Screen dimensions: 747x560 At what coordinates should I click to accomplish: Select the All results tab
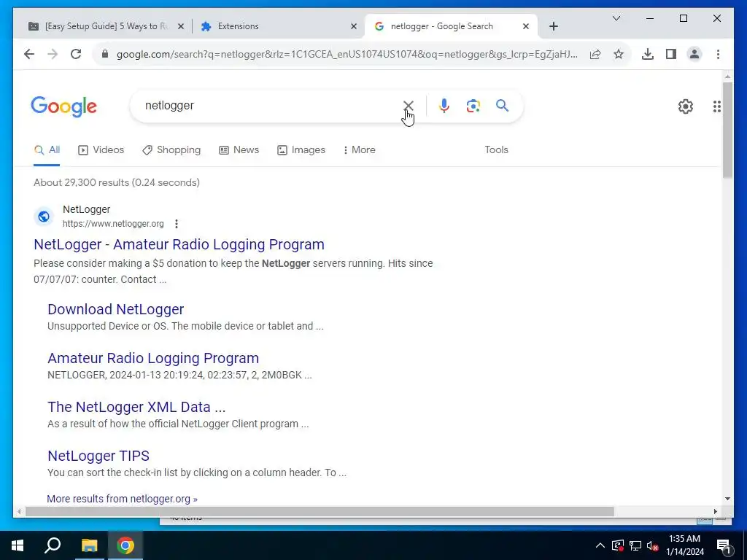tap(47, 150)
